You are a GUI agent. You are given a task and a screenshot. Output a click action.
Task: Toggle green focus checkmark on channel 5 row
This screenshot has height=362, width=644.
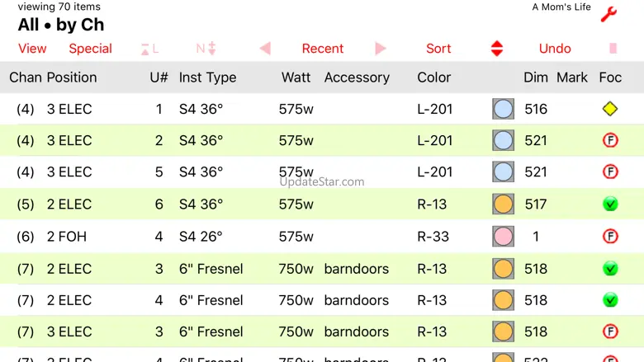pyautogui.click(x=610, y=205)
